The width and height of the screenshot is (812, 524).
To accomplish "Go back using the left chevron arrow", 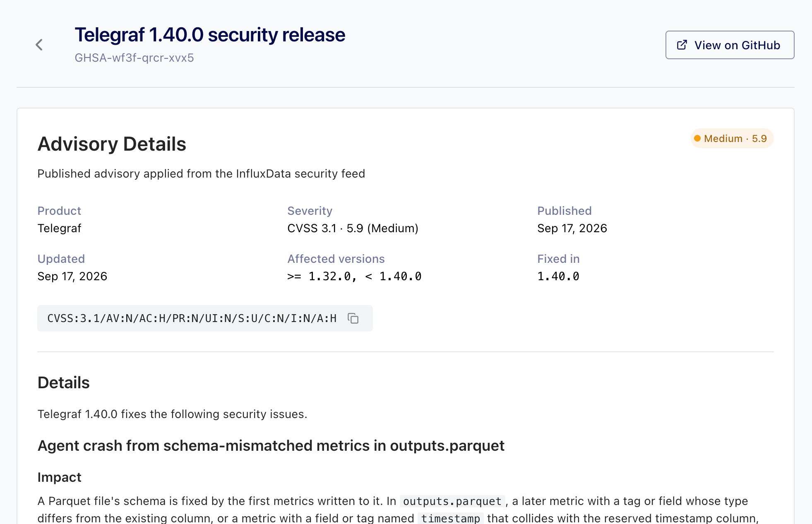I will coord(39,45).
